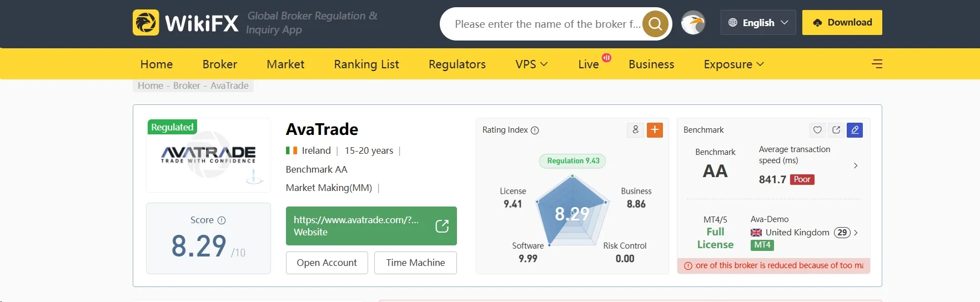
Task: Expand the VPS menu dropdown
Action: [x=531, y=64]
